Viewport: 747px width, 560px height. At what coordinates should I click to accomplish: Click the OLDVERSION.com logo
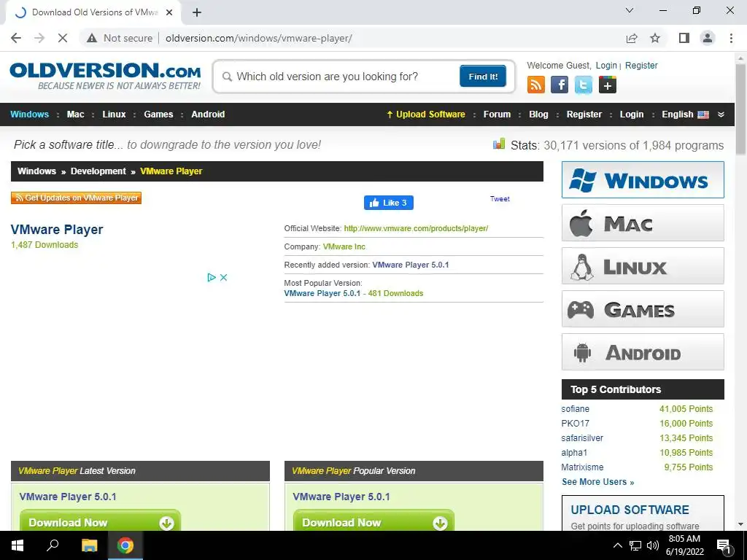tap(105, 76)
